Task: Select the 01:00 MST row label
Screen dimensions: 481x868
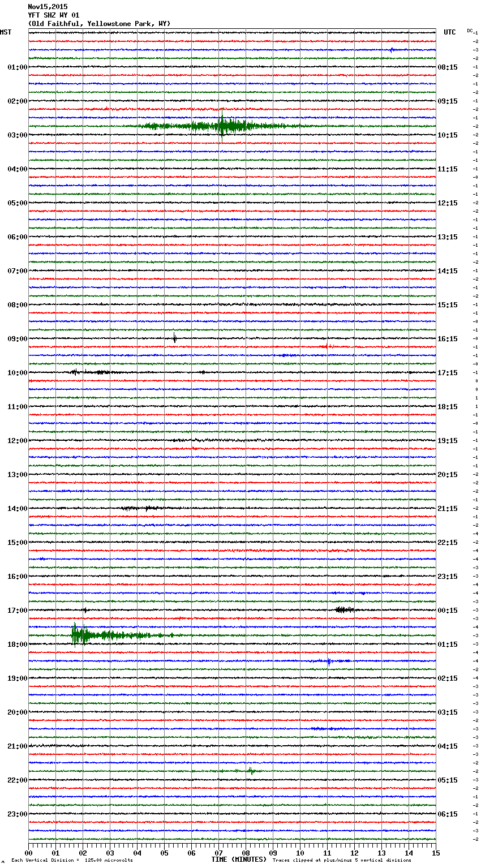Action: click(18, 67)
